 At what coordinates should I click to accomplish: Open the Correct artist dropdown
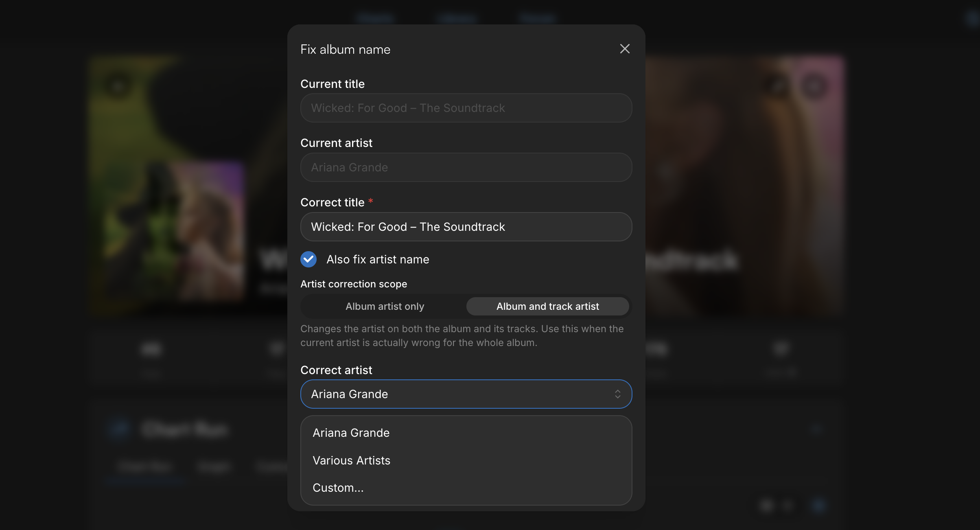466,394
